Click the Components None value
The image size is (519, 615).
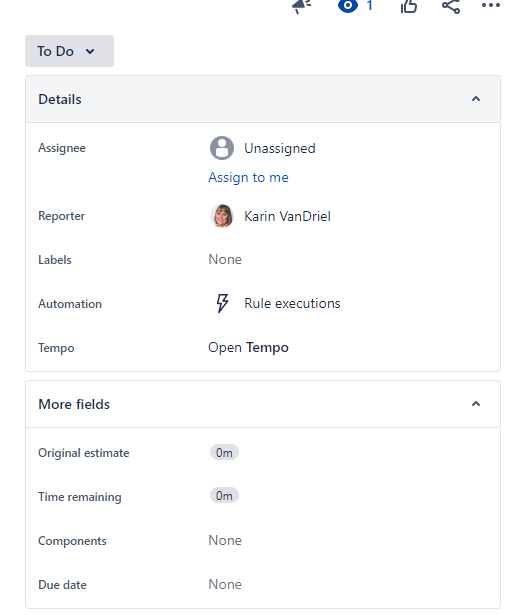(225, 540)
